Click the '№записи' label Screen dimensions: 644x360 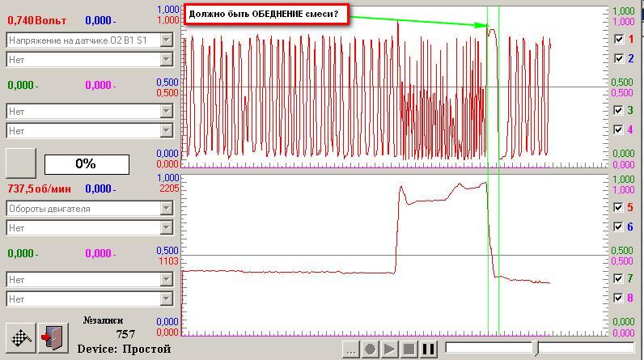pyautogui.click(x=103, y=320)
